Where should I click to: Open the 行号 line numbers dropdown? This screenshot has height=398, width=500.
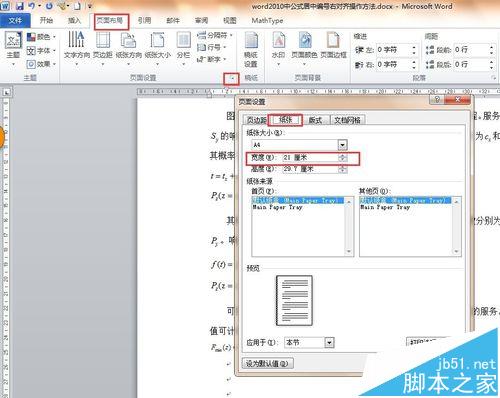click(212, 47)
